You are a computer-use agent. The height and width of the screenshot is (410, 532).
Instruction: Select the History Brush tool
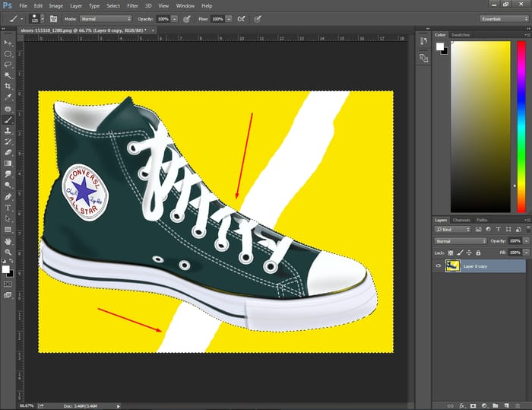(x=8, y=141)
